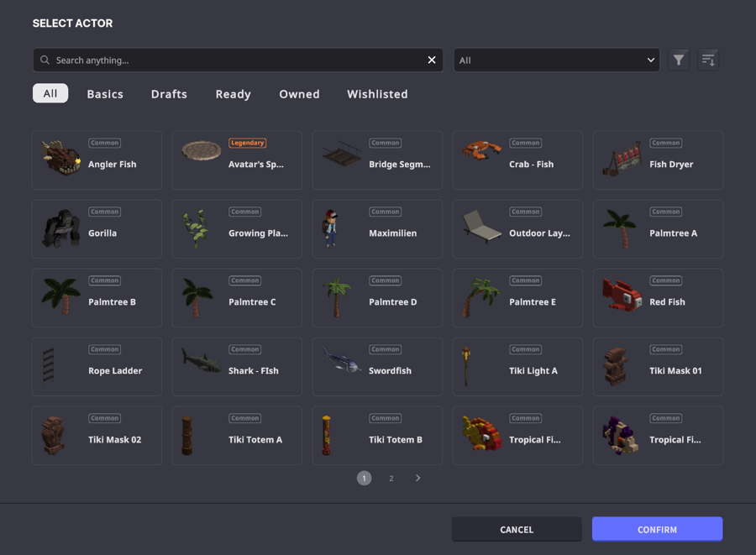Image resolution: width=756 pixels, height=555 pixels.
Task: Click the filter funnel icon
Action: [679, 60]
